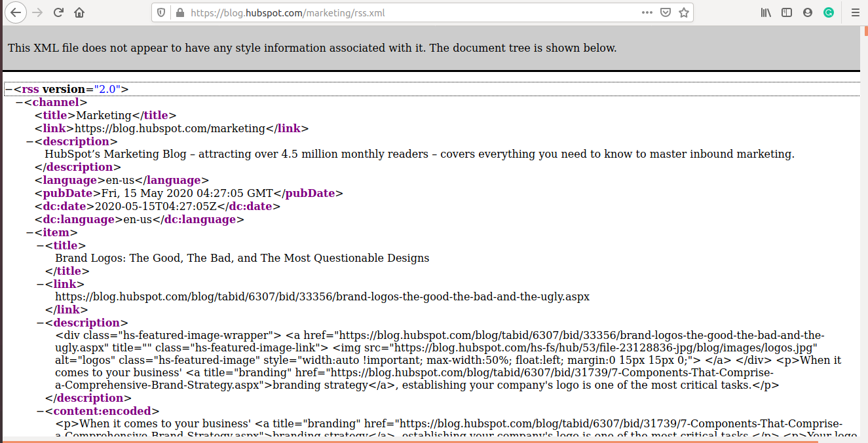The image size is (868, 443).
Task: Click the channel title text Marketing
Action: pos(104,115)
